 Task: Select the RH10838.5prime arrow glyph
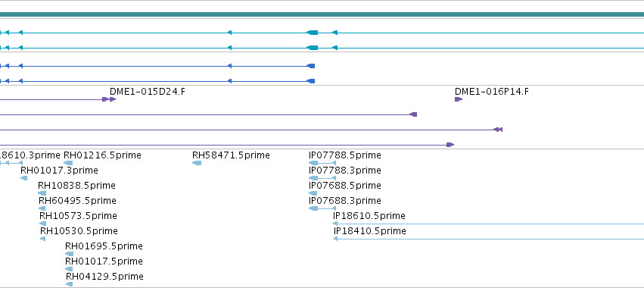point(42,193)
